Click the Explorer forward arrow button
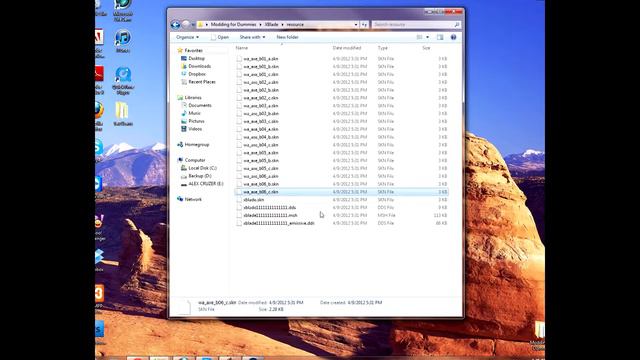 [186, 24]
